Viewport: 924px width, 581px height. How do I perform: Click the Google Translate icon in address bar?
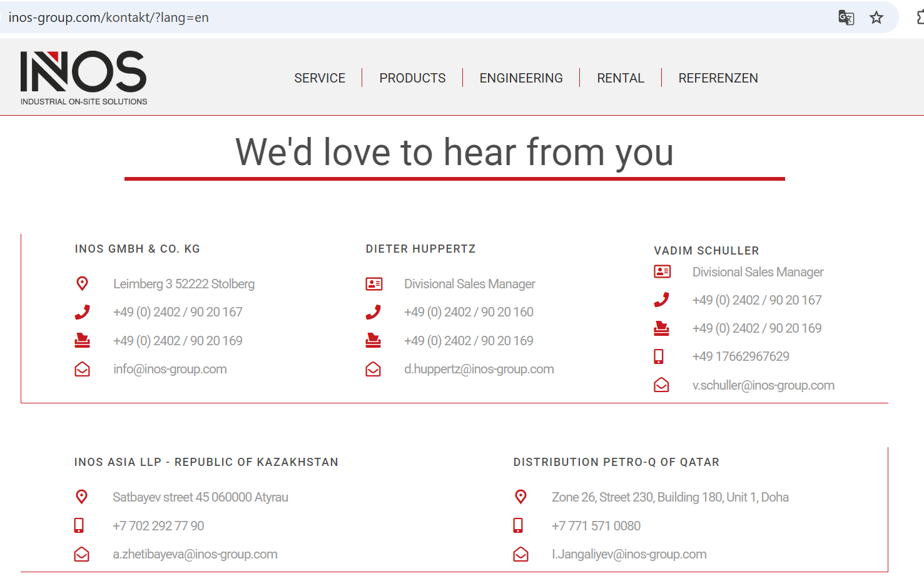pyautogui.click(x=846, y=18)
